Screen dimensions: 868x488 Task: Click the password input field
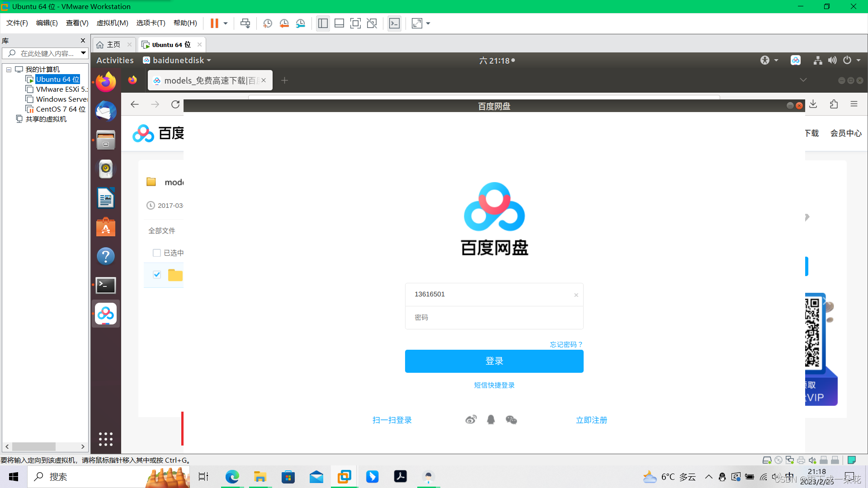494,317
